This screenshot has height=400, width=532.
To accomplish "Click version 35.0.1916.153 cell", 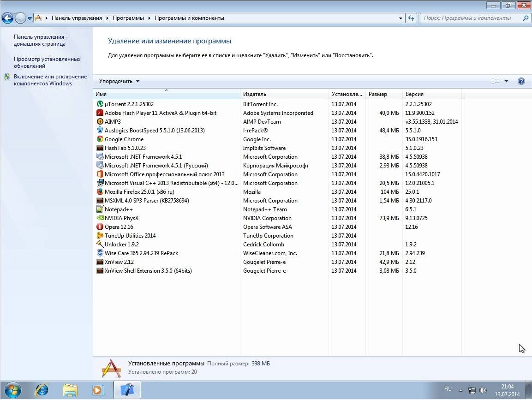I will click(x=421, y=139).
